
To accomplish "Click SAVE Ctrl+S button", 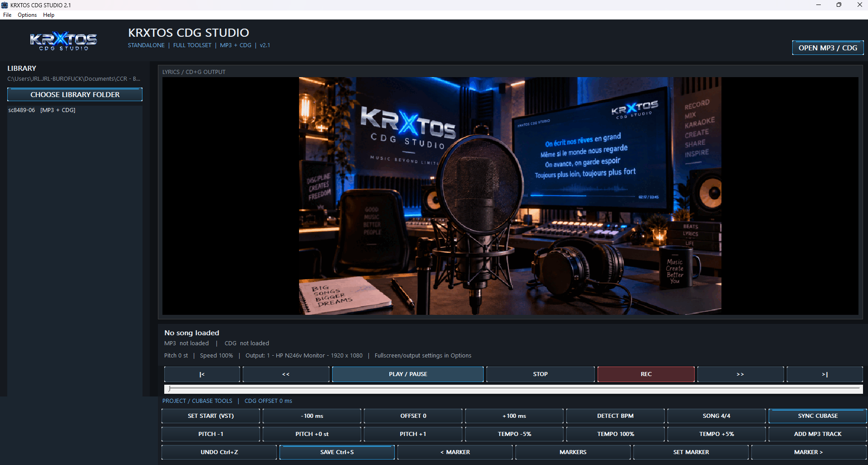I will (x=337, y=452).
